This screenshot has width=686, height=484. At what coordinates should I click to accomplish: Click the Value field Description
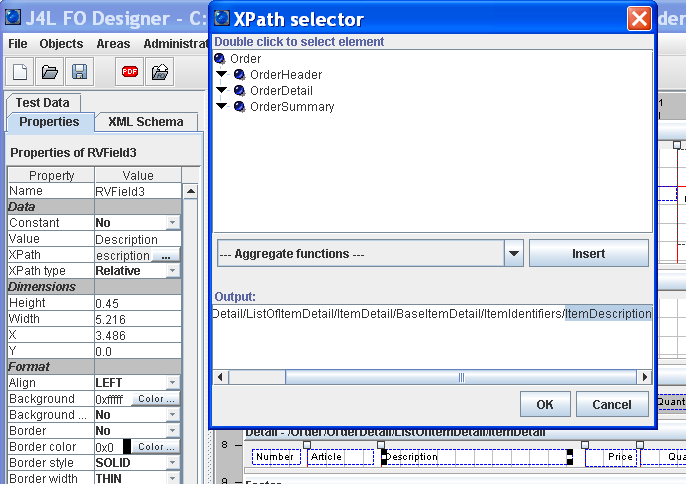tap(138, 239)
